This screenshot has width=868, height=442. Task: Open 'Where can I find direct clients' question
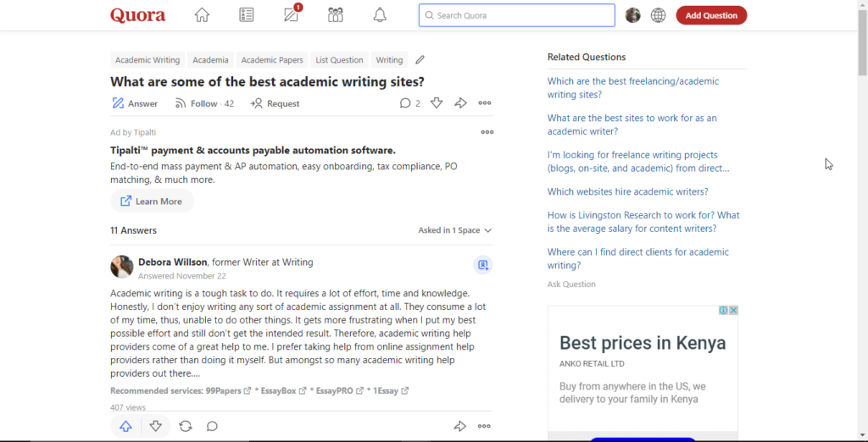point(637,258)
